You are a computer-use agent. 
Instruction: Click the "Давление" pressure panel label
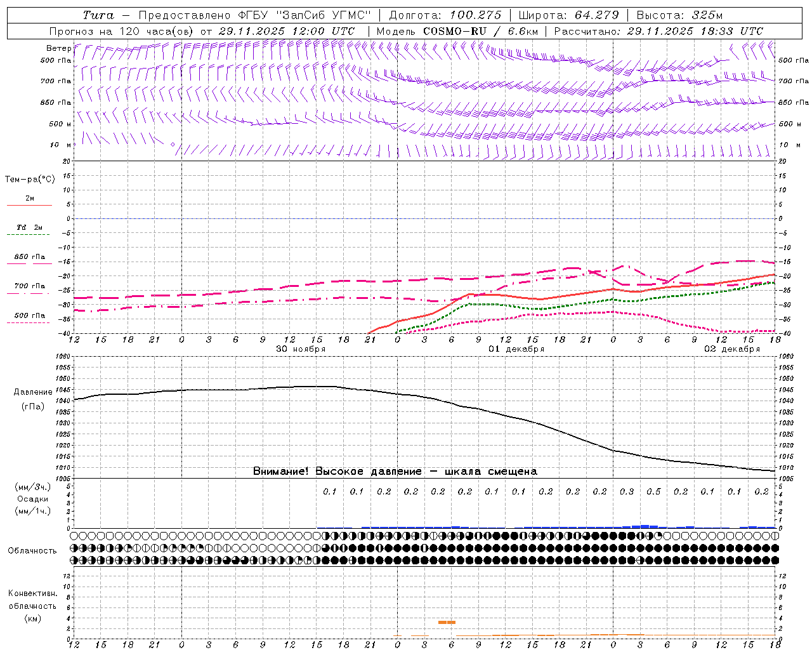point(32,392)
